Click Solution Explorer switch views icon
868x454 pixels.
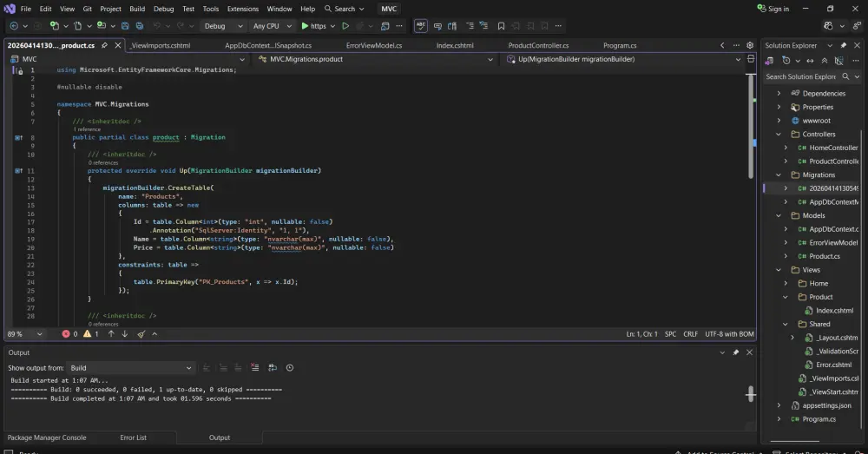(769, 61)
